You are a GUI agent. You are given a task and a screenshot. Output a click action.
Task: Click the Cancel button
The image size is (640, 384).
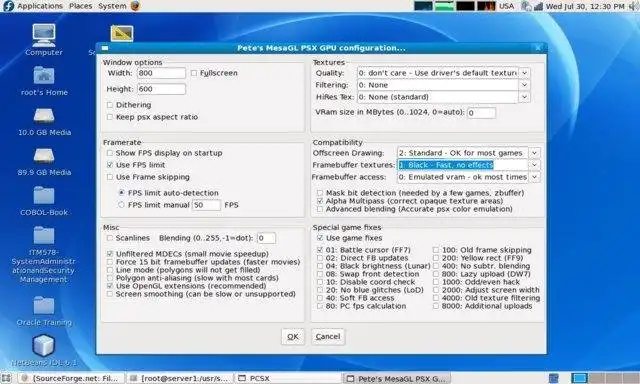(328, 337)
